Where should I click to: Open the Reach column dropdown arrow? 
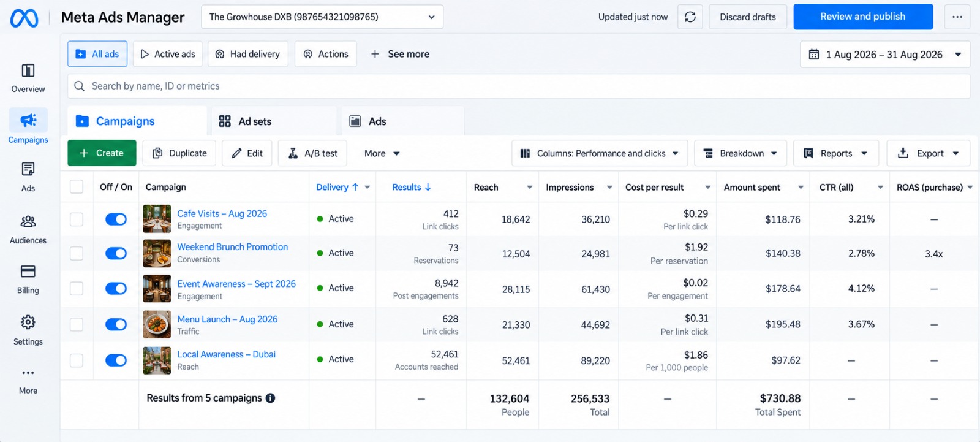530,188
